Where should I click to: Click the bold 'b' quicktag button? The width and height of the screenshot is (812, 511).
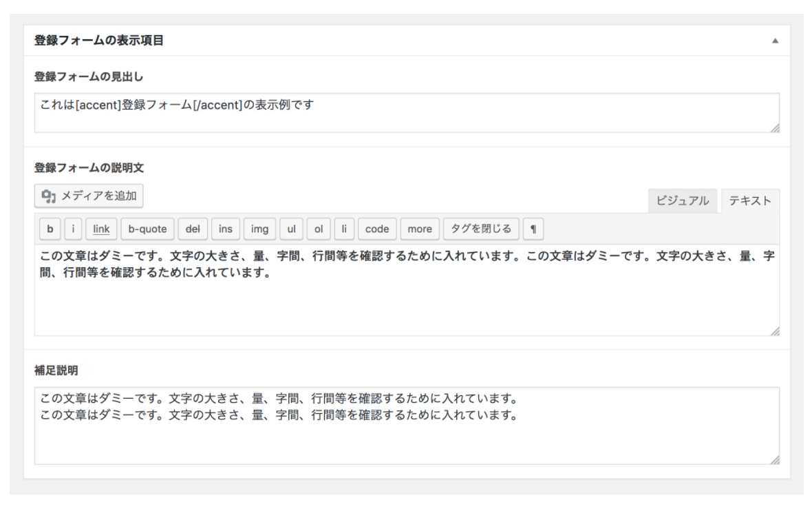(50, 229)
